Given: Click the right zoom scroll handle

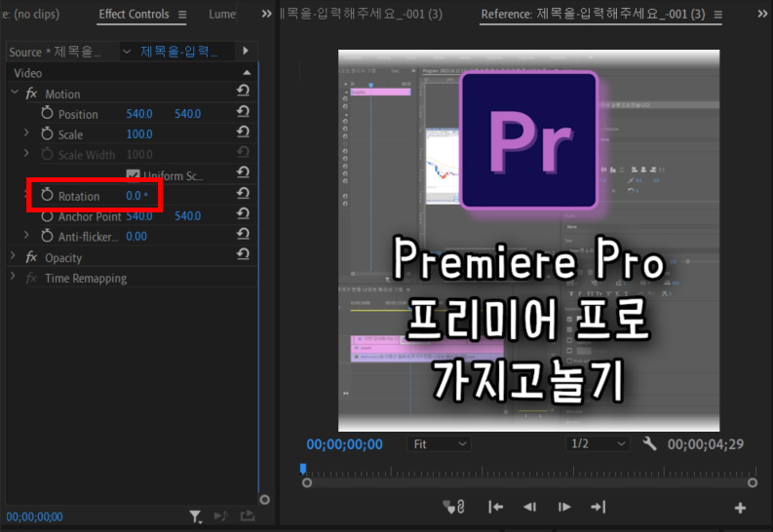Looking at the screenshot, I should 753,482.
